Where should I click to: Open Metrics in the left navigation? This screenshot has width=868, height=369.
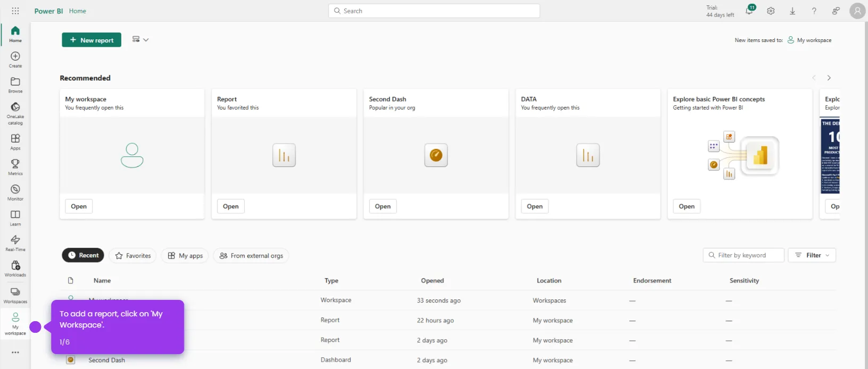(15, 167)
